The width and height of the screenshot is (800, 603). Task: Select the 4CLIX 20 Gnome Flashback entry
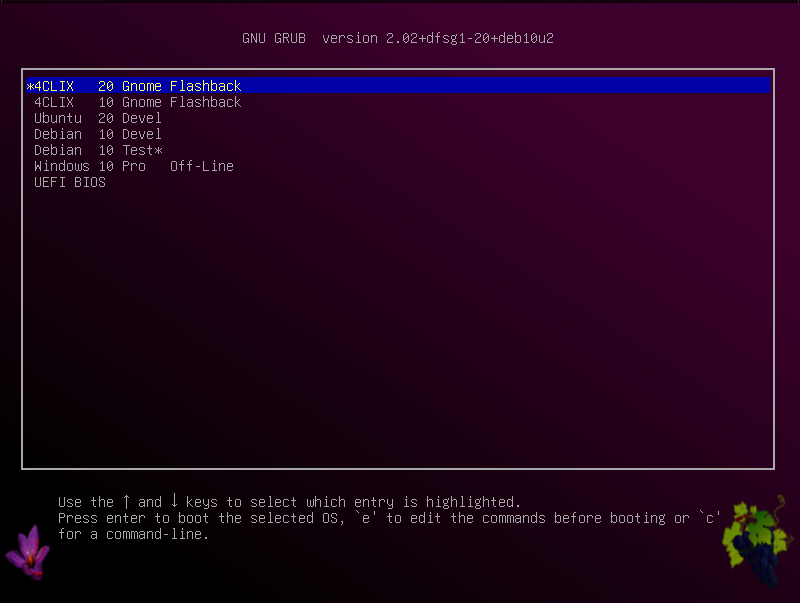pyautogui.click(x=397, y=86)
